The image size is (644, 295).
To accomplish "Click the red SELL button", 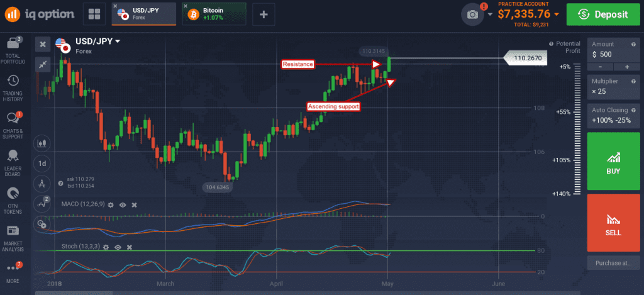I will point(614,223).
